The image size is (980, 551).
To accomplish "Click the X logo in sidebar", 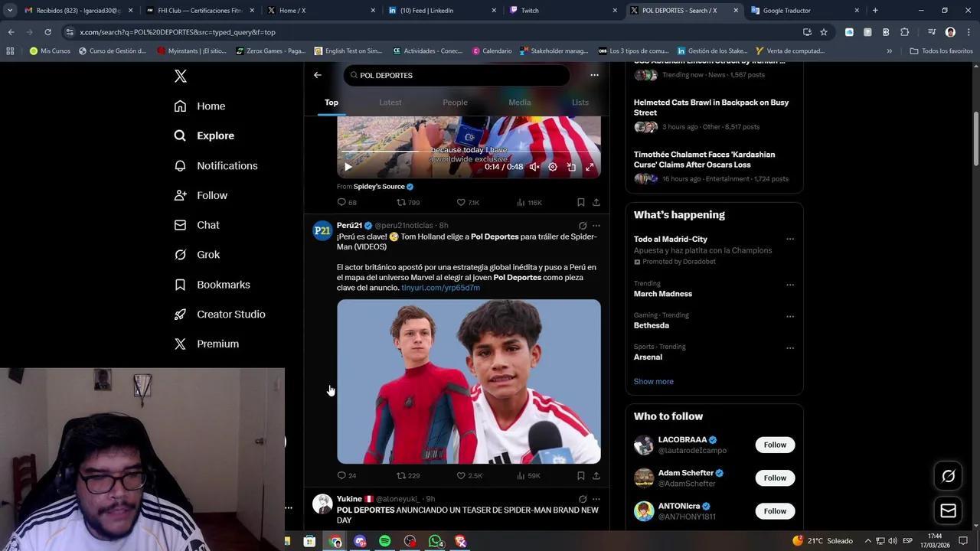I will [181, 76].
